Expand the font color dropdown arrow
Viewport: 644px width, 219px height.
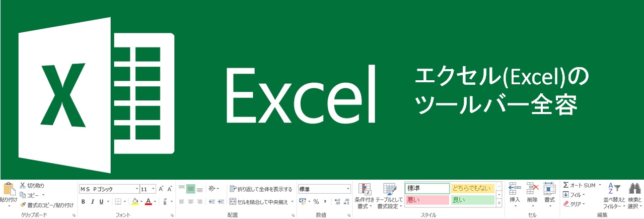[156, 201]
